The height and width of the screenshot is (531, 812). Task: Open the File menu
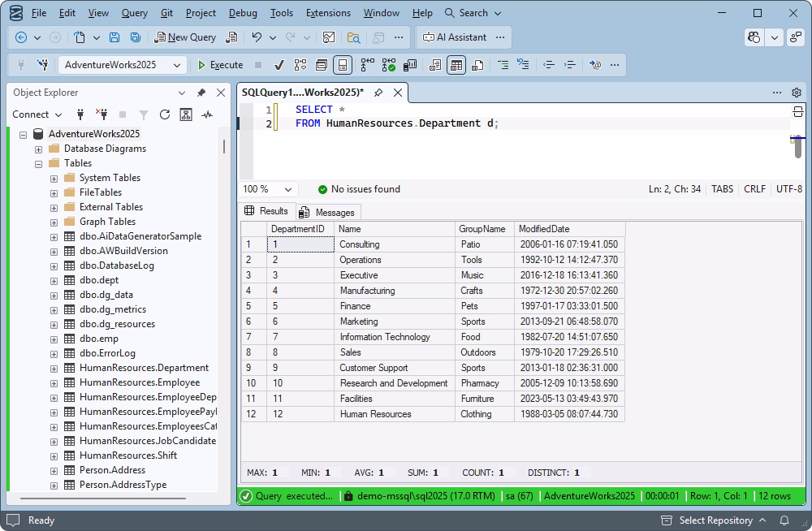click(x=39, y=13)
